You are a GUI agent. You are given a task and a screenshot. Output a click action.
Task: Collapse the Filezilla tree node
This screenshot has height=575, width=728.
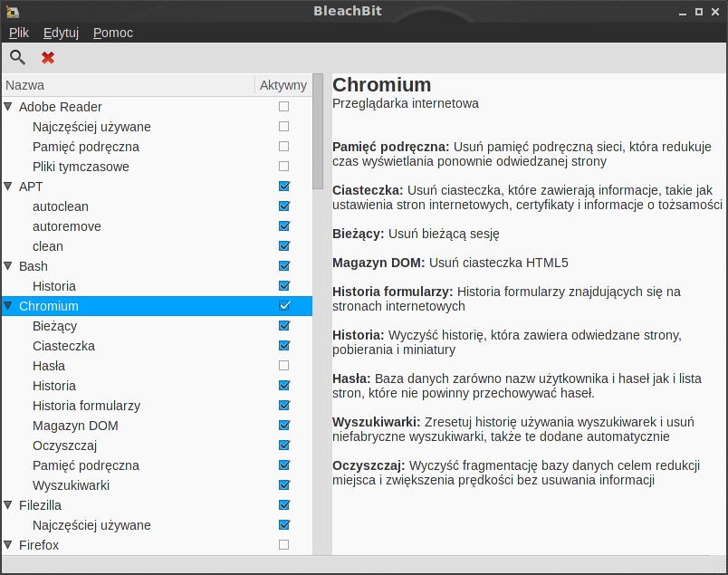pyautogui.click(x=8, y=505)
